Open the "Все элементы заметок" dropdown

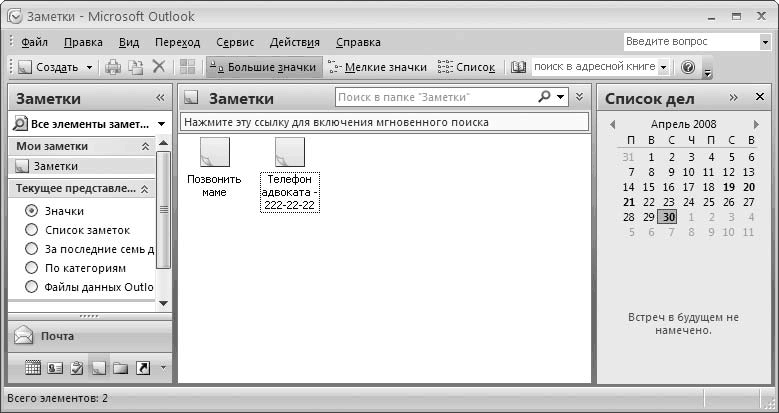pos(88,124)
